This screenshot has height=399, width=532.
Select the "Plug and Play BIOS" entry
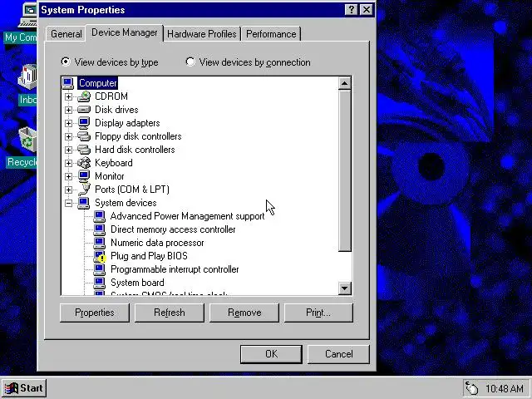coord(149,256)
